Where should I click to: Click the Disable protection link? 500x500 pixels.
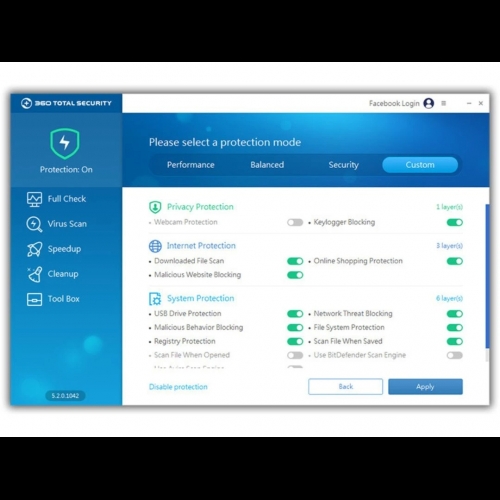click(x=178, y=387)
